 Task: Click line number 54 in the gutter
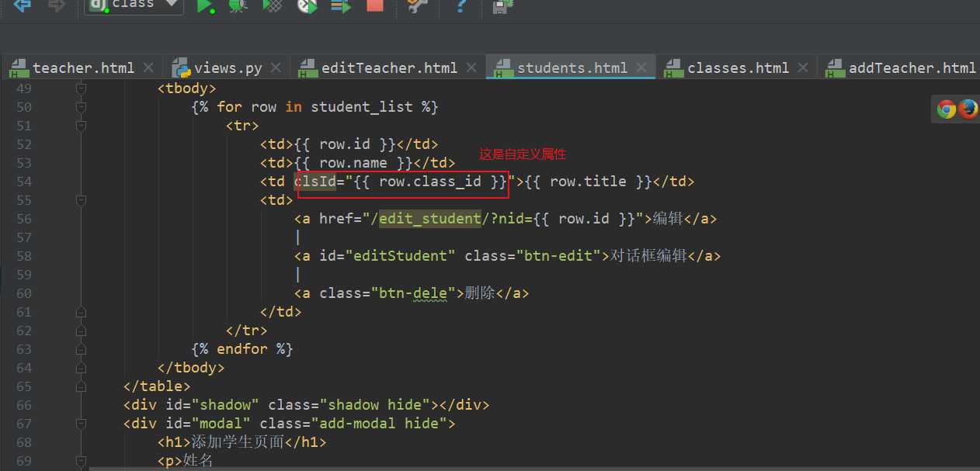click(x=23, y=182)
